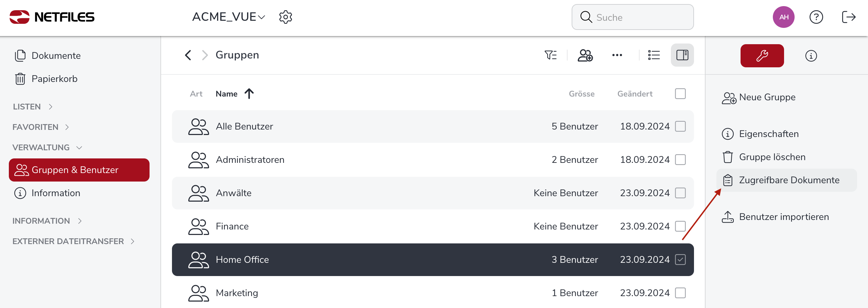868x308 pixels.
Task: Toggle the side panel view icon
Action: pyautogui.click(x=682, y=55)
